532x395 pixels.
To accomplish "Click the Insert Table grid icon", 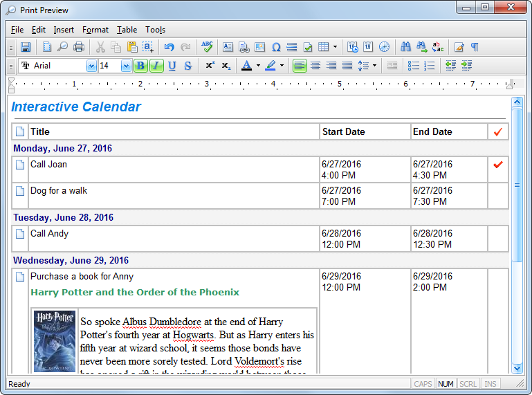I will [323, 47].
